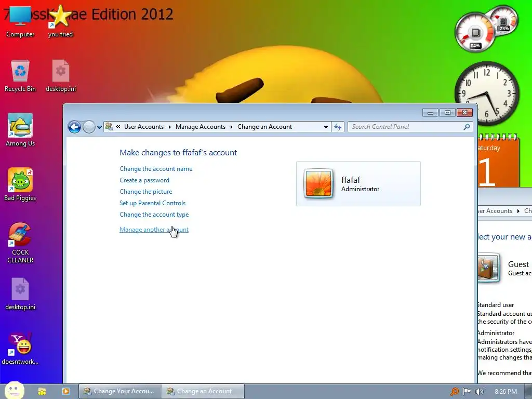Go to Manage Accounts breadcrumb
Screen dimensions: 532x399
point(201,127)
